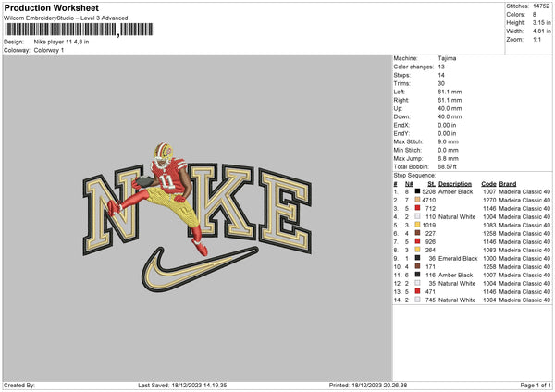The height and width of the screenshot is (392, 555).
Task: Click the tan swatch for stitch count 4710
Action: pos(418,200)
